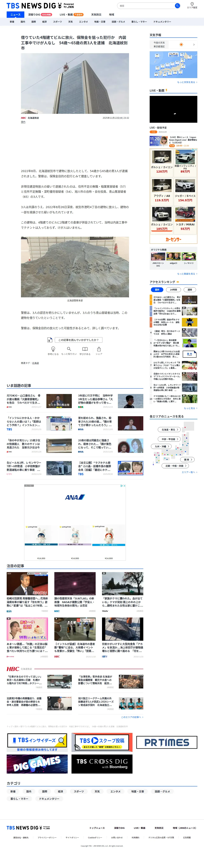Click TBSスクープ投稿 banner

click(x=102, y=742)
